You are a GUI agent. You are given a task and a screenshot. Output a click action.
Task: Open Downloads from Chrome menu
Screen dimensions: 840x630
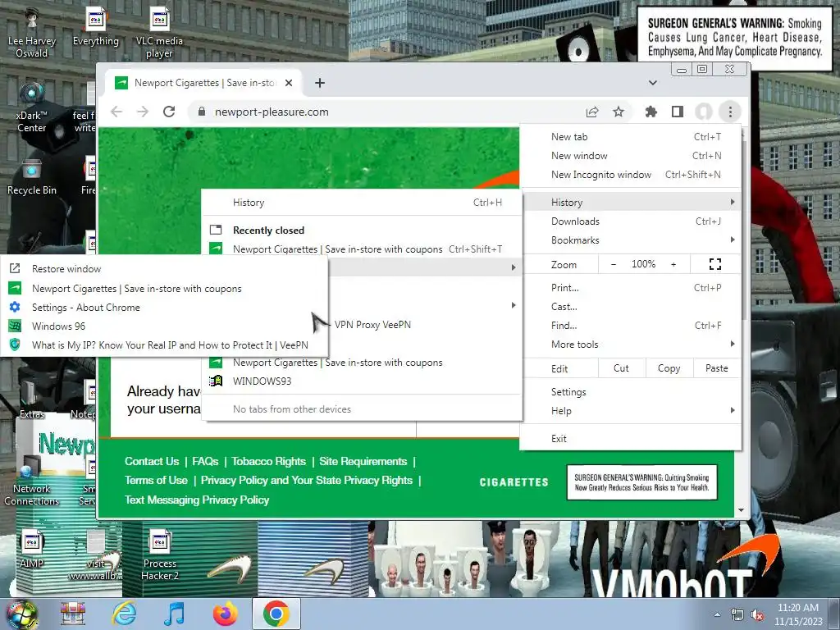tap(631, 221)
